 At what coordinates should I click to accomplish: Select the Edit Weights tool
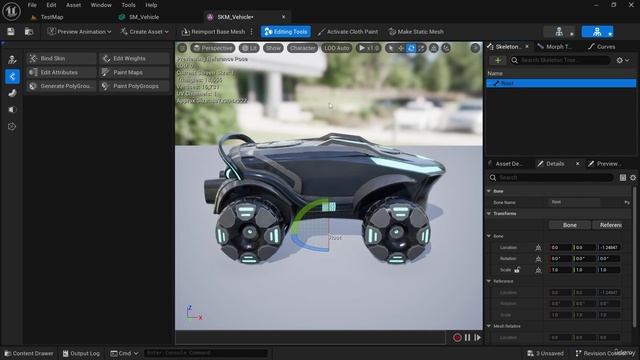click(x=134, y=58)
